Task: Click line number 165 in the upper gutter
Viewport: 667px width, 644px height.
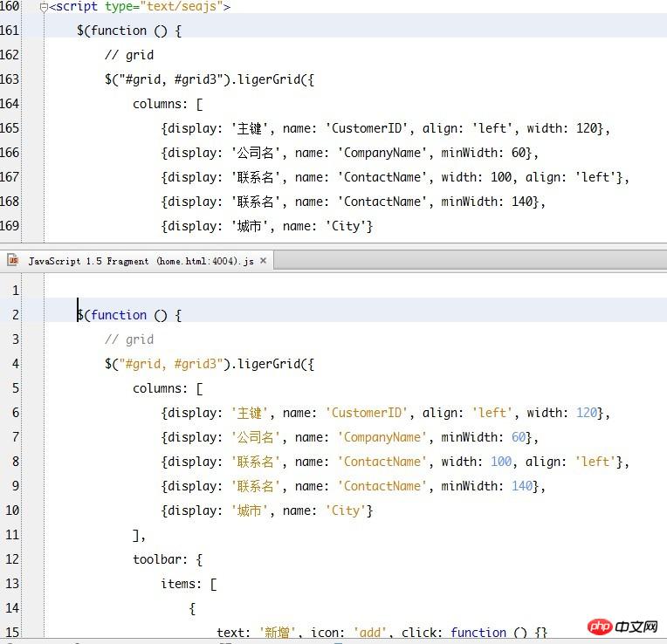Action: [10, 128]
